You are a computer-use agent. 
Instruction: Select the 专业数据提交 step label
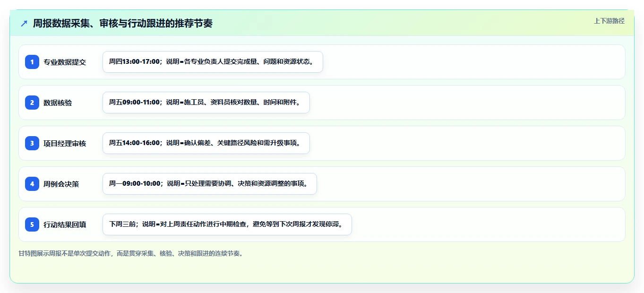click(65, 62)
